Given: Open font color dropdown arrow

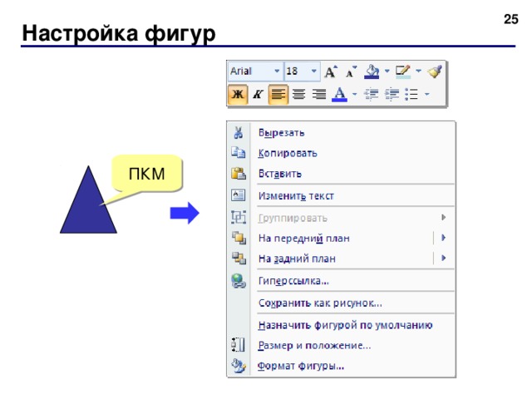Looking at the screenshot, I should (355, 94).
